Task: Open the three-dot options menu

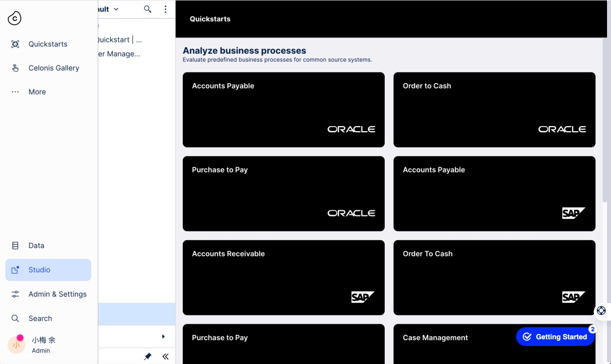Action: pos(165,9)
